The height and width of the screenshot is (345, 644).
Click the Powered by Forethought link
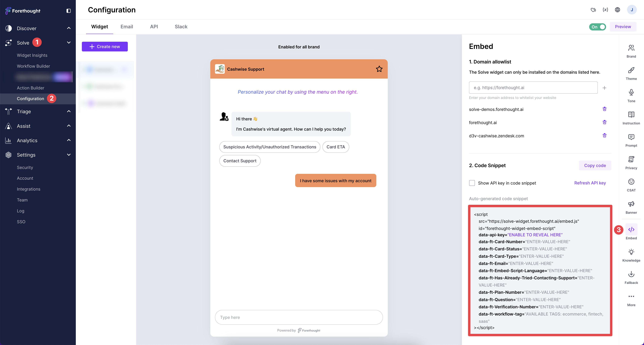coord(299,330)
